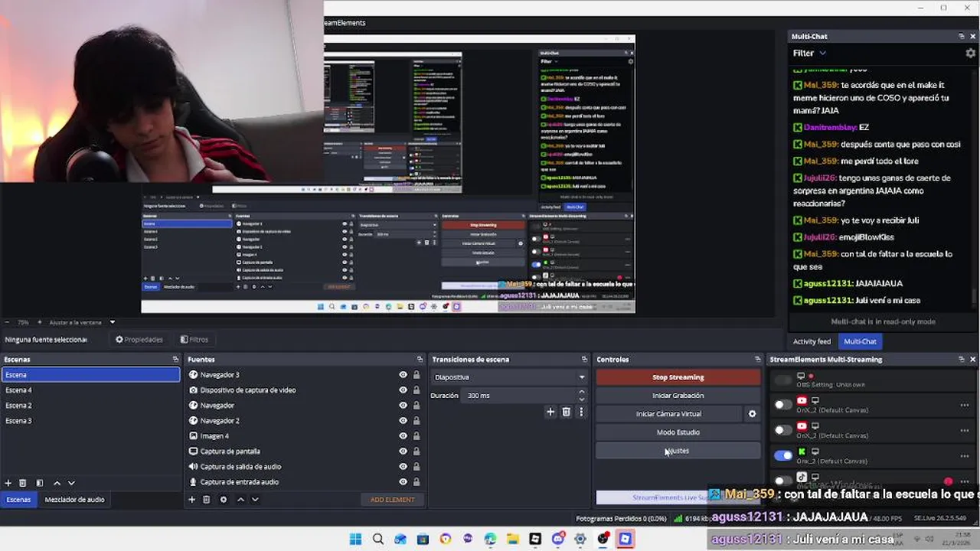This screenshot has height=551, width=980.
Task: Open transition options three-dot menu
Action: tap(581, 412)
